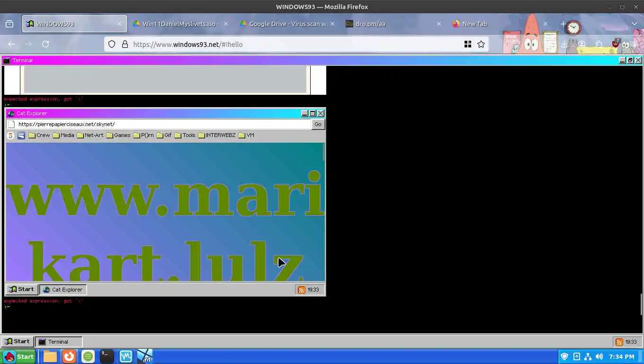Open the uBlock Origin extension icon
644x364 pixels.
click(616, 44)
